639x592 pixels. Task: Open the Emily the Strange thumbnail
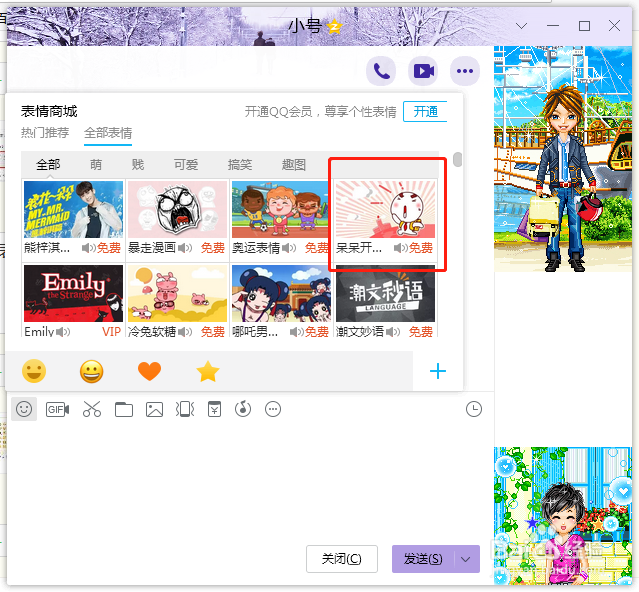click(73, 293)
